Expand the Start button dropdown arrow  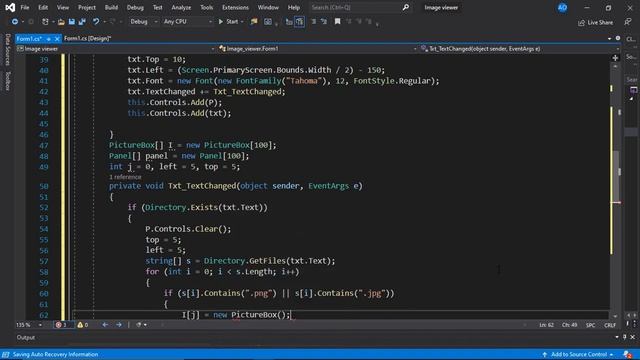pyautogui.click(x=242, y=22)
